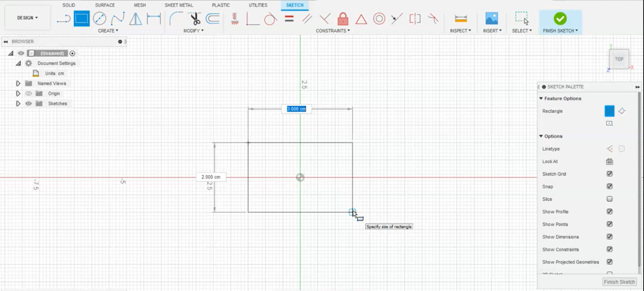This screenshot has width=644, height=291.
Task: Click the Look At icon in palette
Action: point(609,161)
